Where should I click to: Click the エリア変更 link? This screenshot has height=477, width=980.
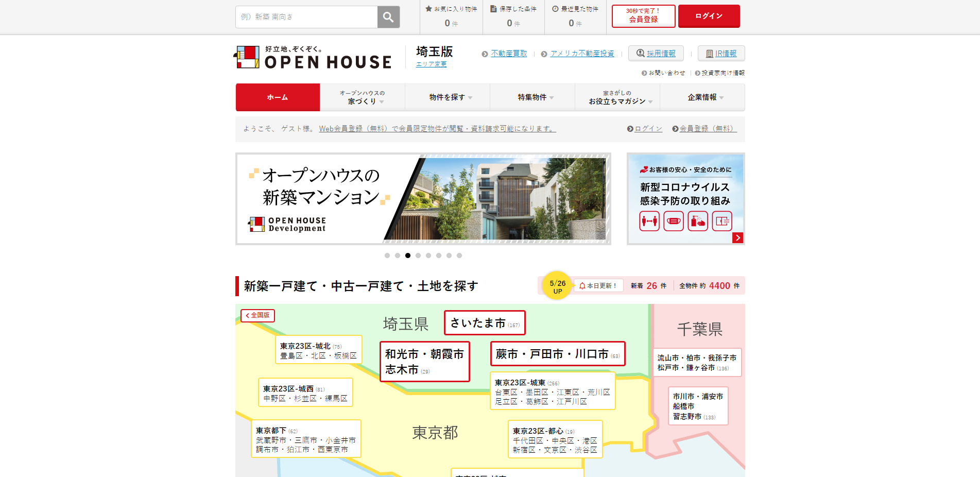431,64
